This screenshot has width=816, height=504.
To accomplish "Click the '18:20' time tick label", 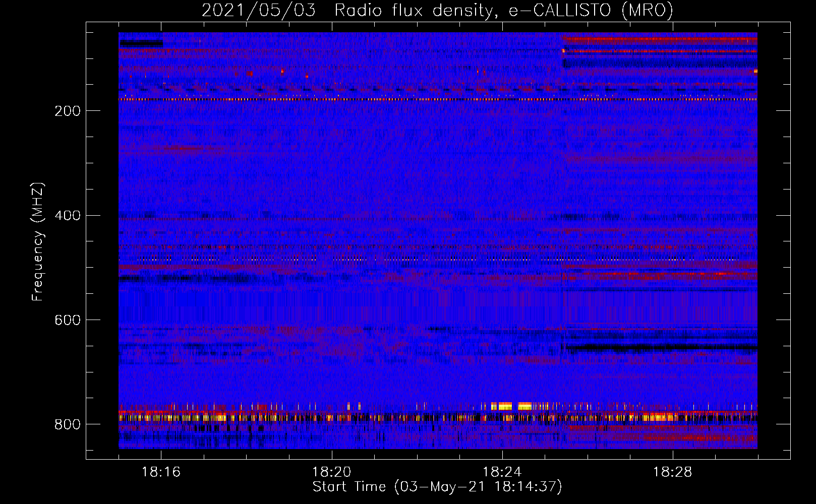I will [x=331, y=472].
